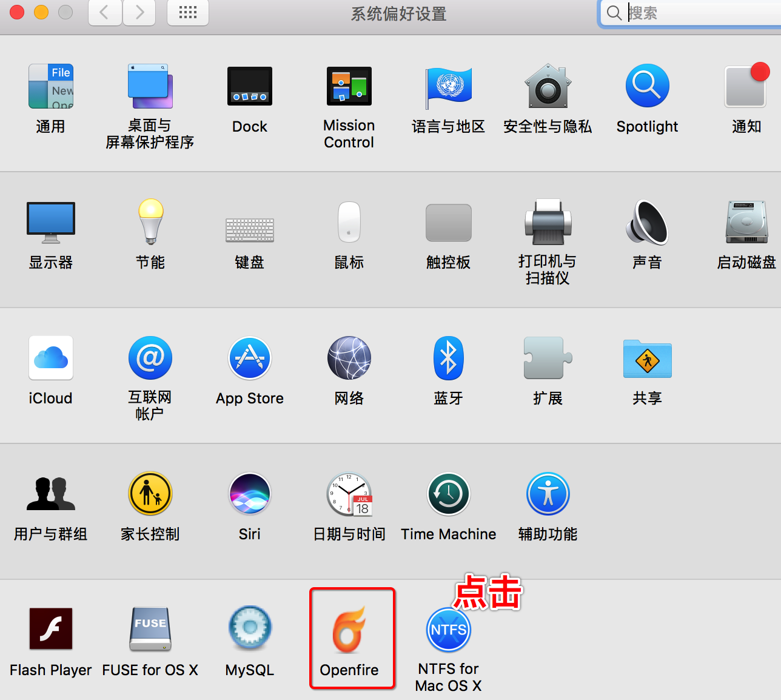Click the Show All grid button

(x=188, y=12)
